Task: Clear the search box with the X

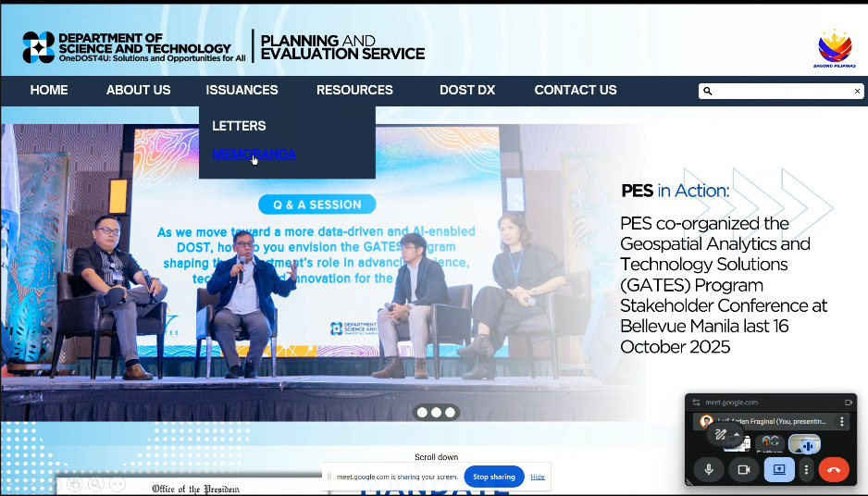Action: pos(857,91)
